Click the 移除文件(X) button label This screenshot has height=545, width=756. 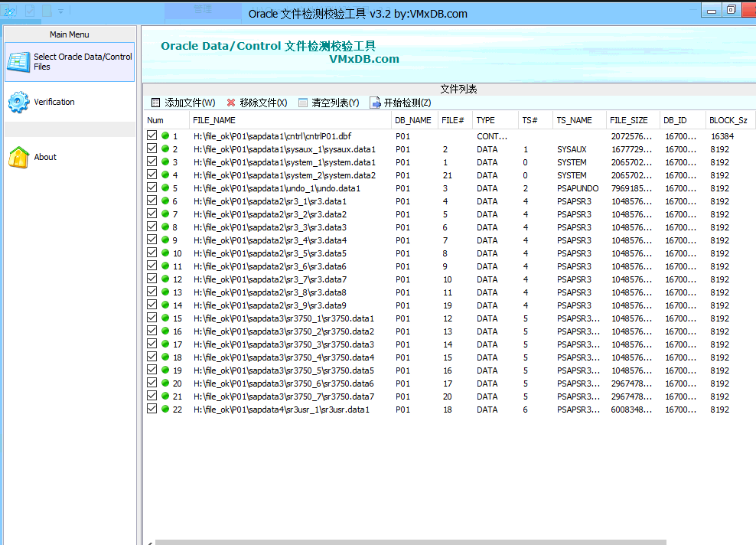coord(263,103)
